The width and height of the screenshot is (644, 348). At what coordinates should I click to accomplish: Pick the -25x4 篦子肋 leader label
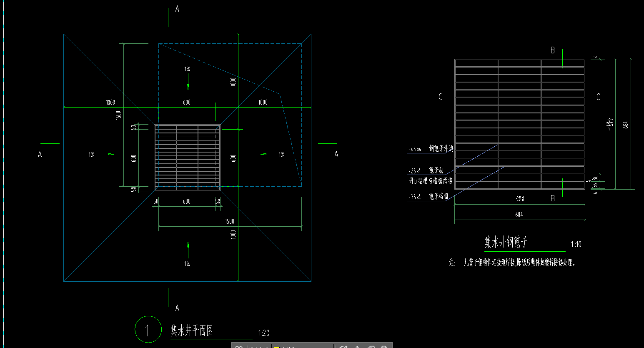pyautogui.click(x=426, y=170)
